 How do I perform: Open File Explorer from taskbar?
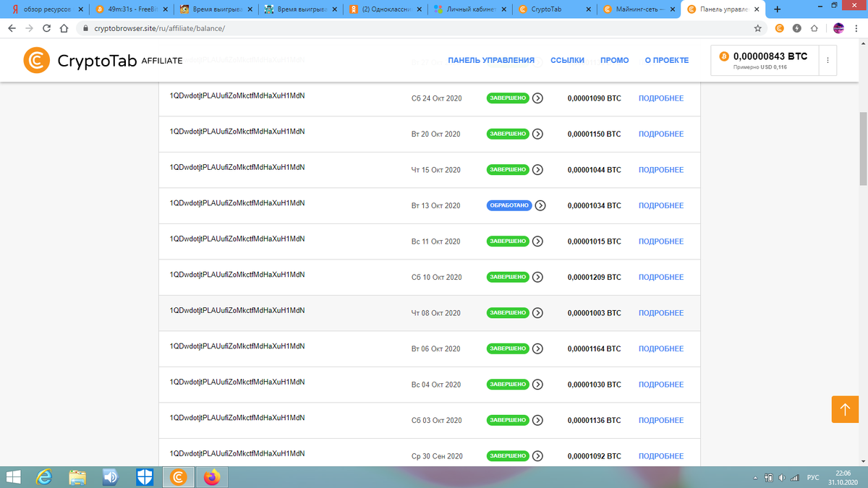77,477
